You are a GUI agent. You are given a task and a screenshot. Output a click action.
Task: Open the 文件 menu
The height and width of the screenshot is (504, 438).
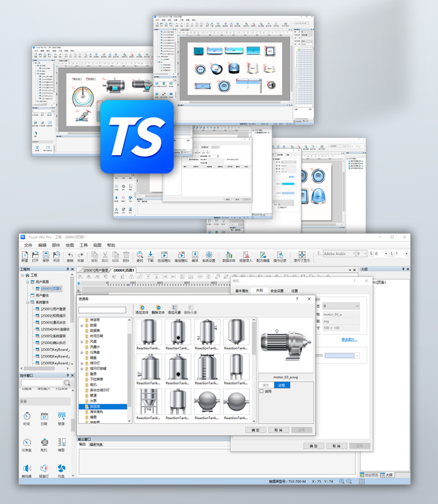pyautogui.click(x=28, y=245)
